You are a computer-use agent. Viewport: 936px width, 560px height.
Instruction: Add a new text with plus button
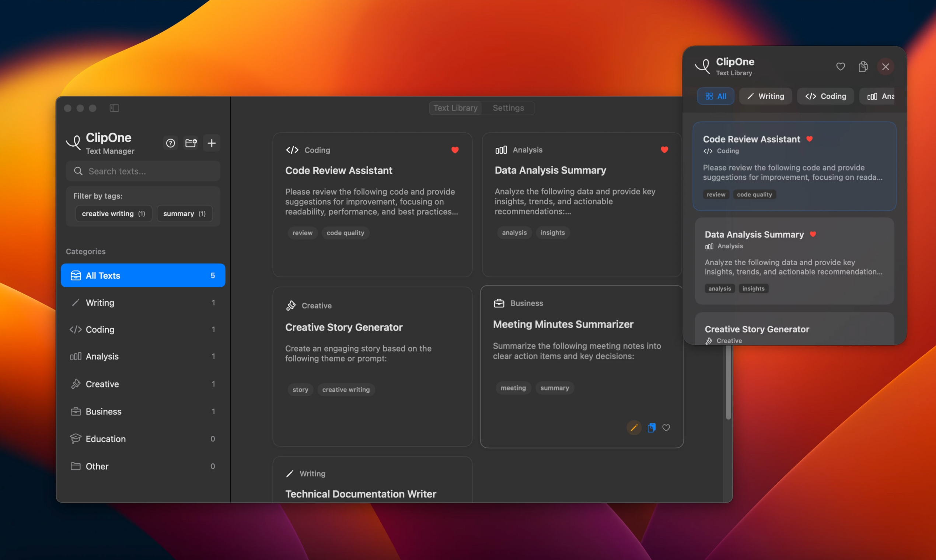tap(212, 143)
